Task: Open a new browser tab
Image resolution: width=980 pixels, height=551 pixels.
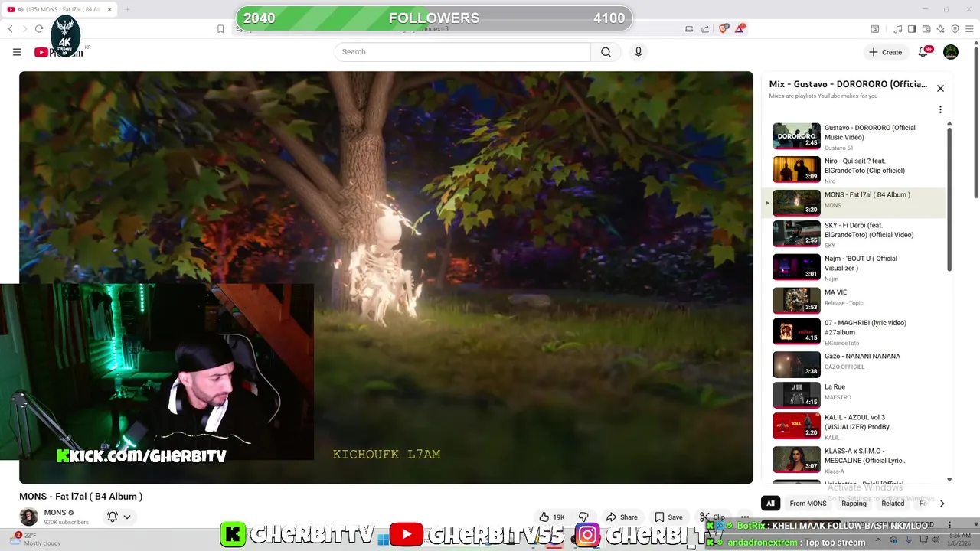Action: [x=127, y=9]
